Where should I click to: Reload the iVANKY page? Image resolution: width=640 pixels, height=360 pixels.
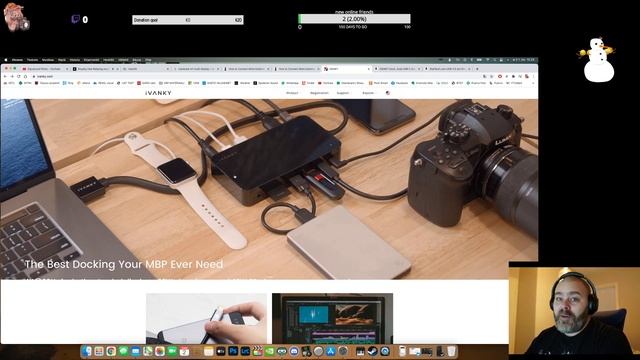[x=19, y=76]
